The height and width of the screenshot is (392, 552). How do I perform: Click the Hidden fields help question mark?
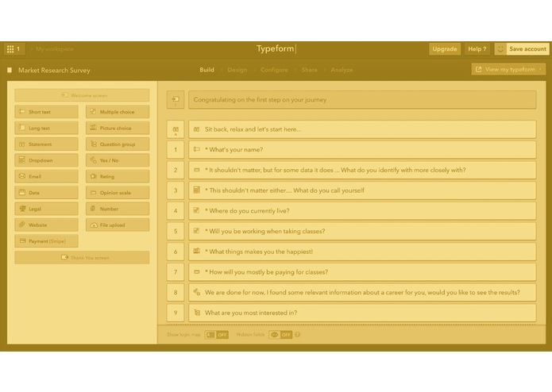[298, 335]
